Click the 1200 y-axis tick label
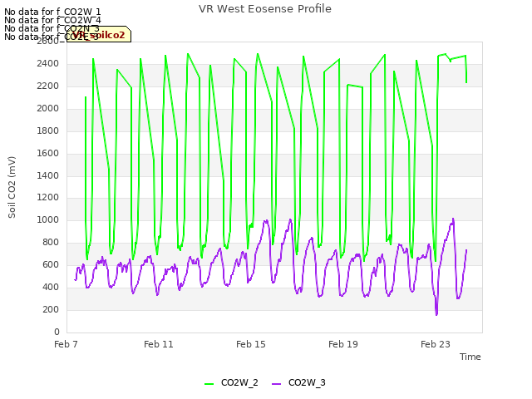Viewport: 532px width, 399px height. (48, 198)
